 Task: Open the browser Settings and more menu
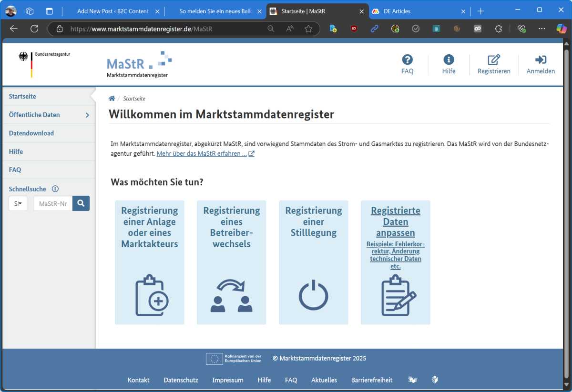(541, 29)
